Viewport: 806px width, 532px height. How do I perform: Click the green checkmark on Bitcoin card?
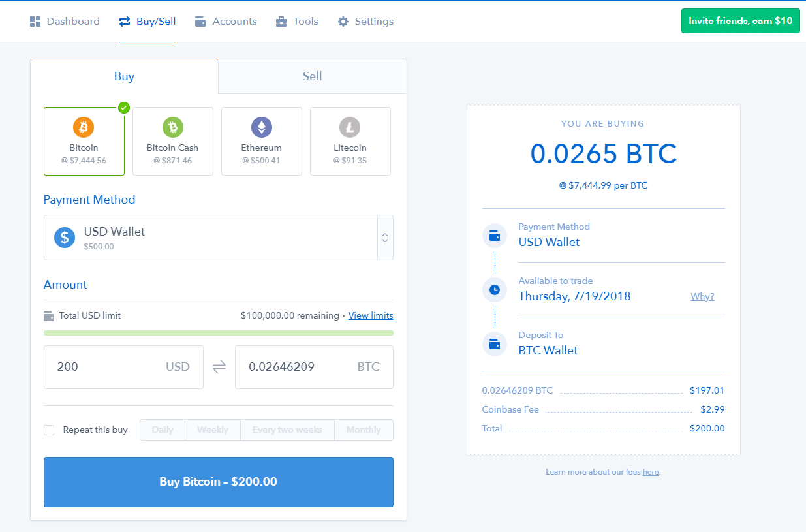124,108
